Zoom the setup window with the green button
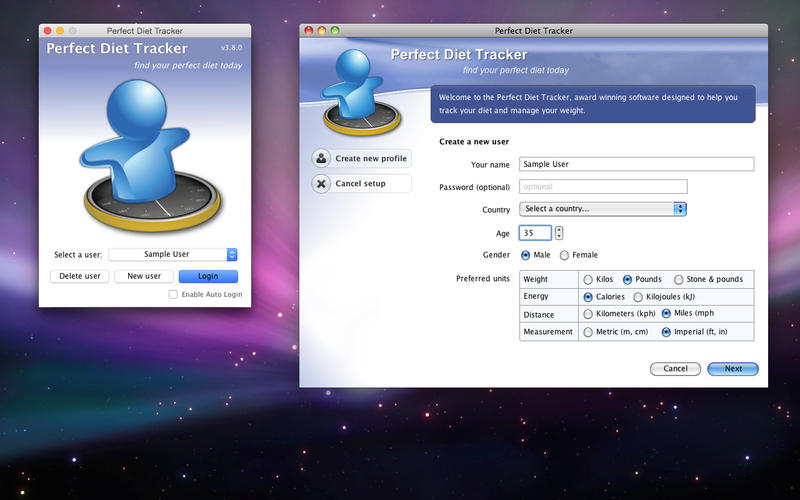800x500 pixels. (335, 30)
